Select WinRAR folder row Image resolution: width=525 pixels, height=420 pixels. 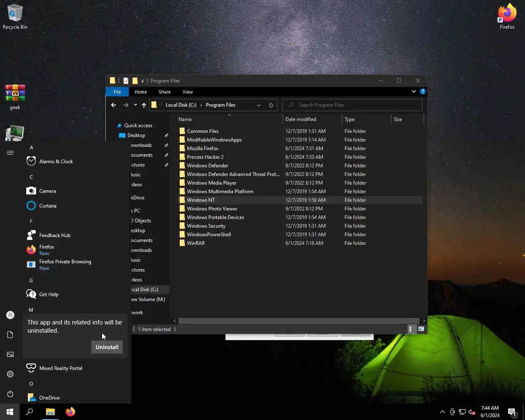click(300, 243)
